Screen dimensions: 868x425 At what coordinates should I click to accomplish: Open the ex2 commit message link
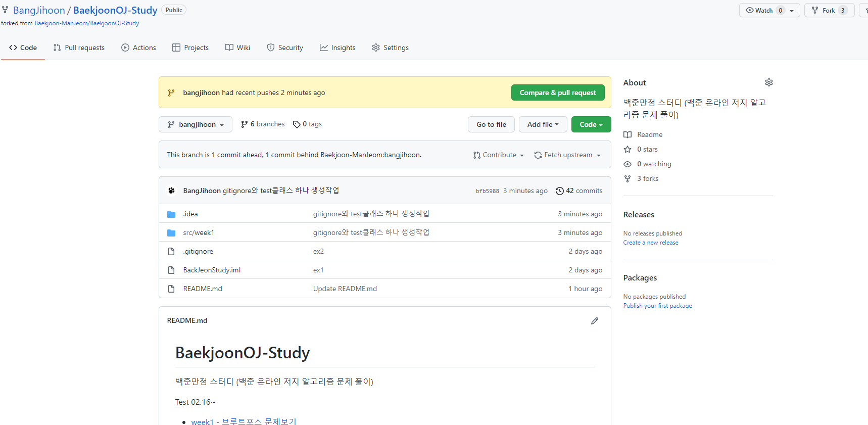click(x=318, y=251)
